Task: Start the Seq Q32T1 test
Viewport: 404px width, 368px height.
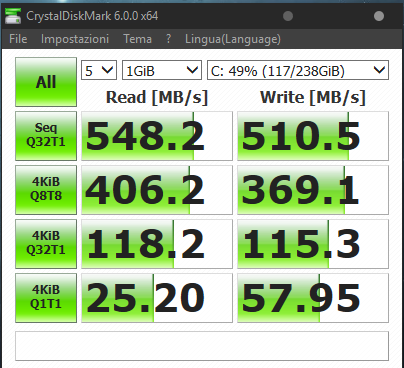Action: (46, 136)
